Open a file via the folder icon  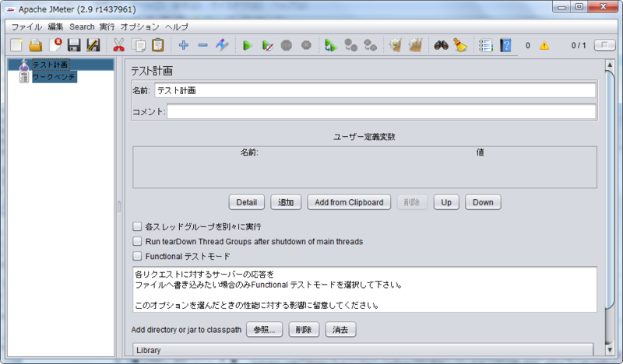pyautogui.click(x=35, y=45)
